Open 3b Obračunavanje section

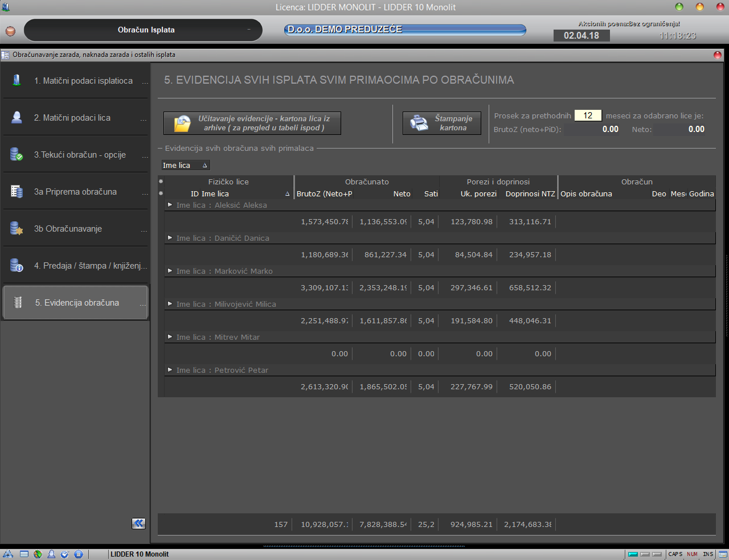click(x=76, y=228)
